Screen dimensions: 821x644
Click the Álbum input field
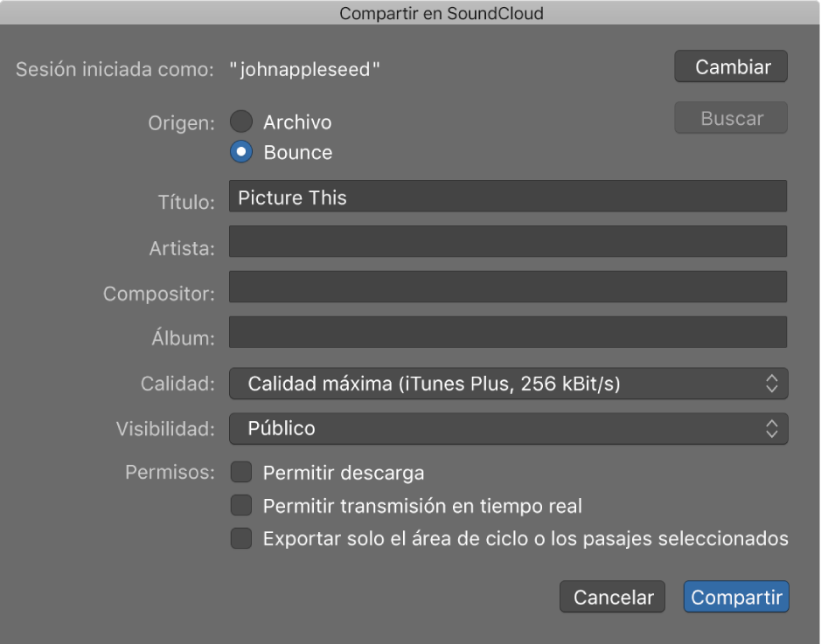coord(507,332)
